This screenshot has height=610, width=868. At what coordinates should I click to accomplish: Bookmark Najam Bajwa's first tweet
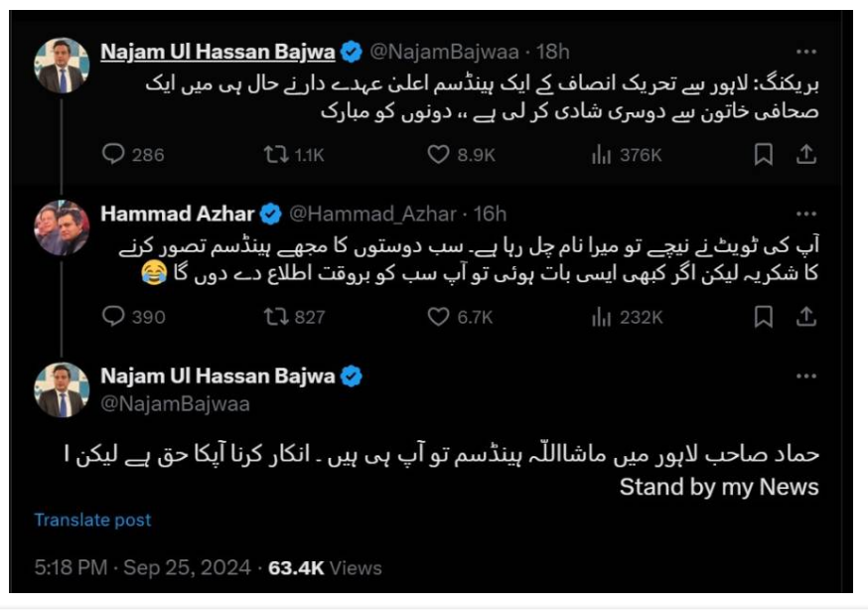tap(763, 154)
